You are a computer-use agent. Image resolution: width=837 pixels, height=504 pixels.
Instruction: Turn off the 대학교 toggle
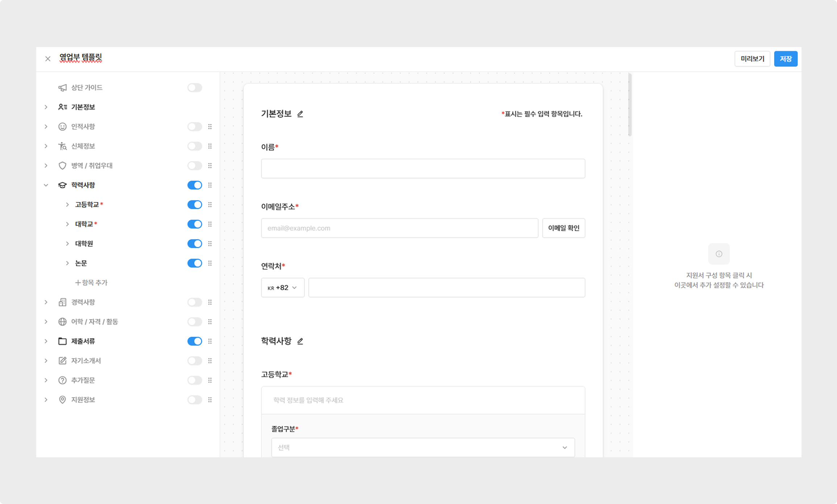pos(195,224)
